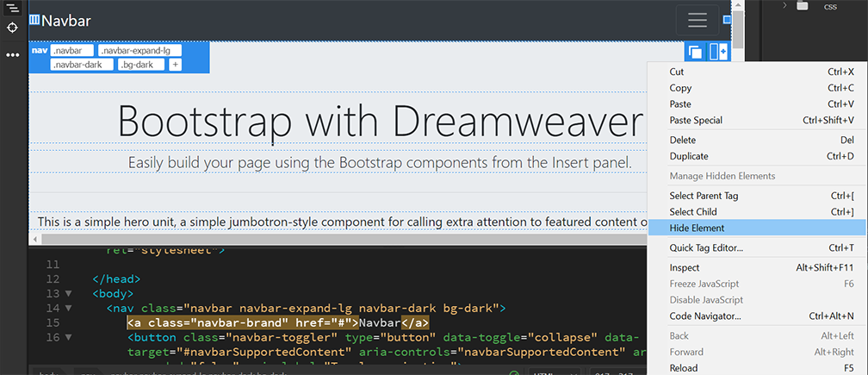Viewport: 868px width, 375px height.
Task: Collapse the button tag at line 16
Action: pos(68,337)
